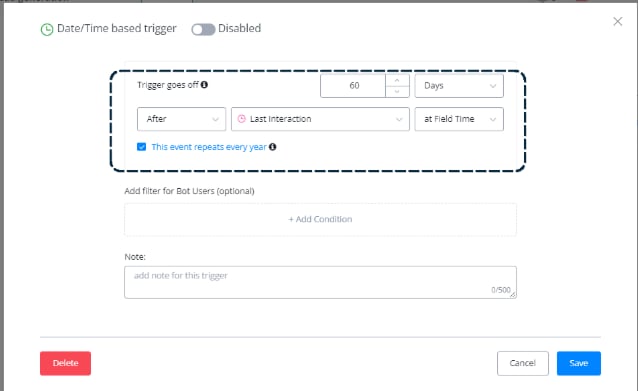This screenshot has width=638, height=391.
Task: Click the 0/500 character counter
Action: (x=500, y=290)
